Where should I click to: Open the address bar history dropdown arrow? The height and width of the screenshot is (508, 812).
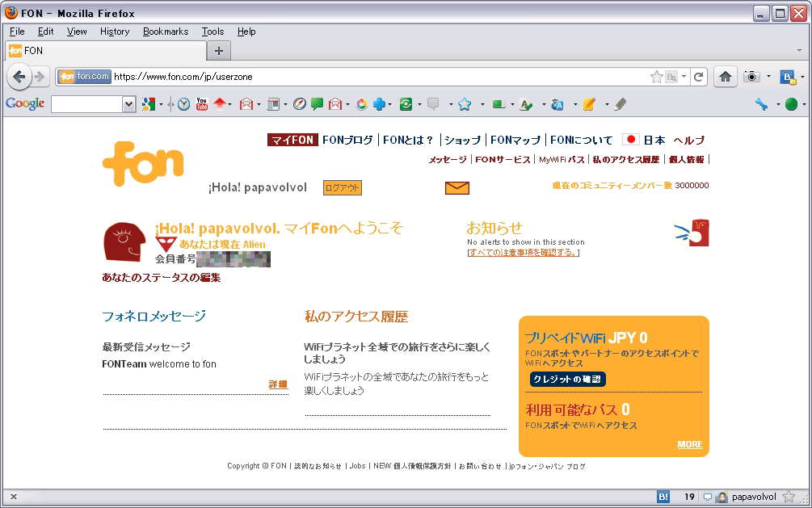pos(684,77)
